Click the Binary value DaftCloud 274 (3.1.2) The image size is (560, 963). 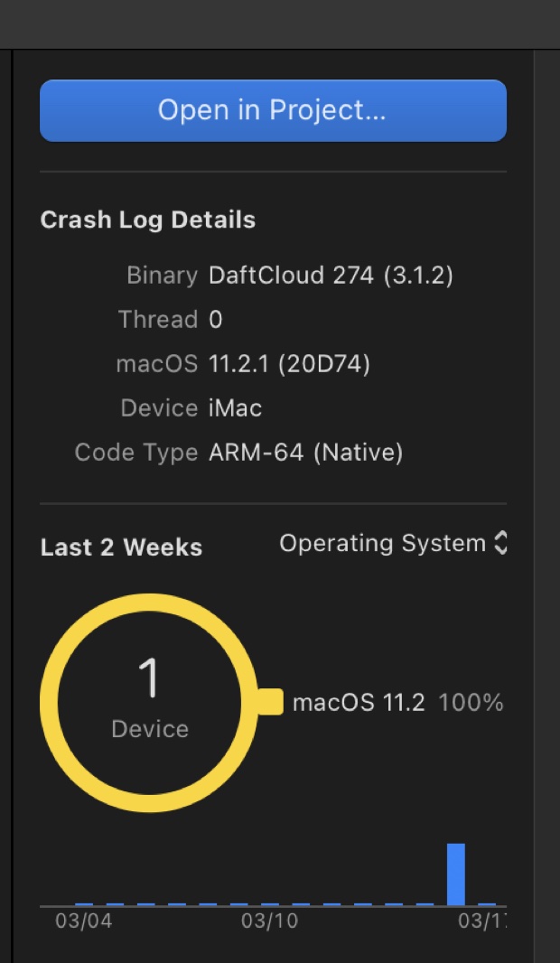331,276
